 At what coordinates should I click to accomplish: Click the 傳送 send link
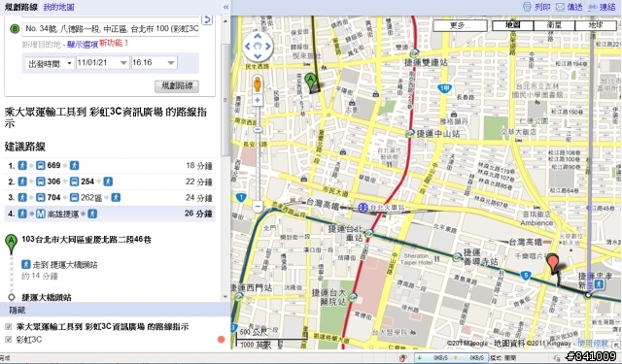click(574, 7)
